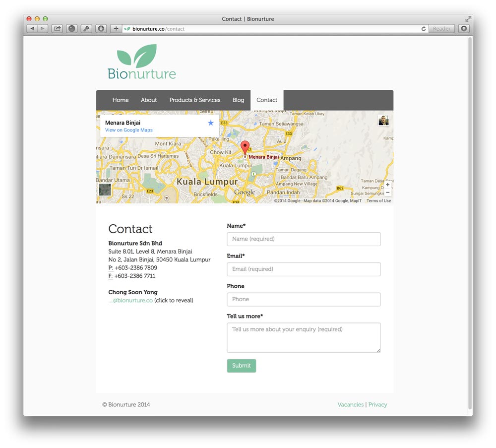Viewport: 496px width, 448px height.
Task: Switch map to satellite imagery thumbnail
Action: click(105, 190)
